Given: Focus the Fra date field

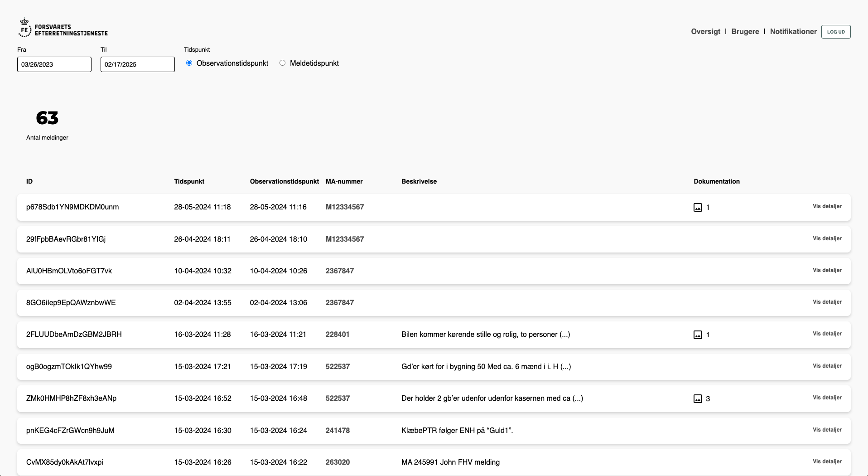Looking at the screenshot, I should (x=54, y=64).
